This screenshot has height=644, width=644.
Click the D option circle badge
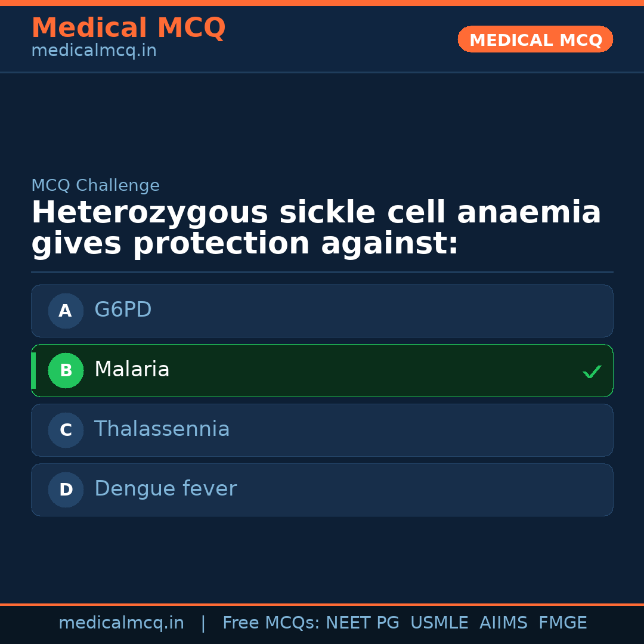(x=66, y=490)
